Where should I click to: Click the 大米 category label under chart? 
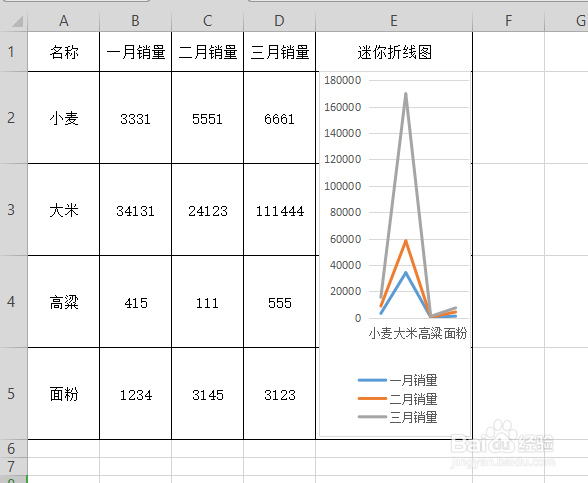pos(405,333)
